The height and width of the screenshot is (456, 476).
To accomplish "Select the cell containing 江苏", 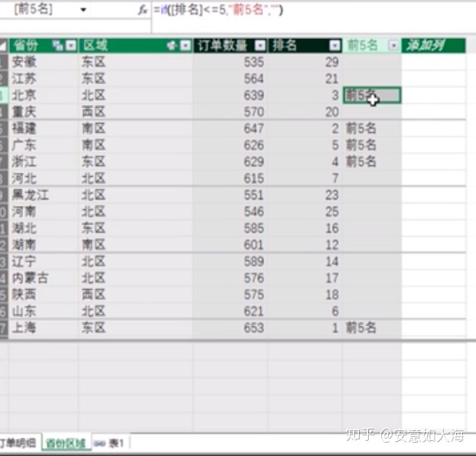I will (x=44, y=79).
